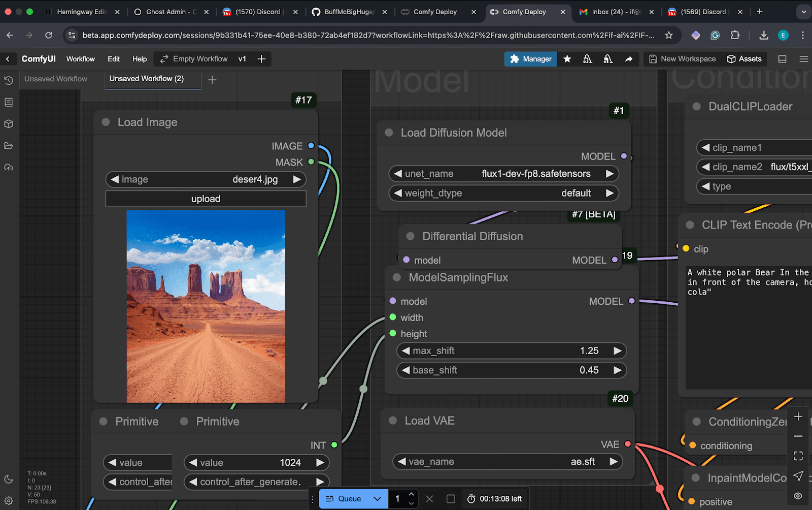This screenshot has height=510, width=812.
Task: Create a New Workspace
Action: tap(682, 59)
